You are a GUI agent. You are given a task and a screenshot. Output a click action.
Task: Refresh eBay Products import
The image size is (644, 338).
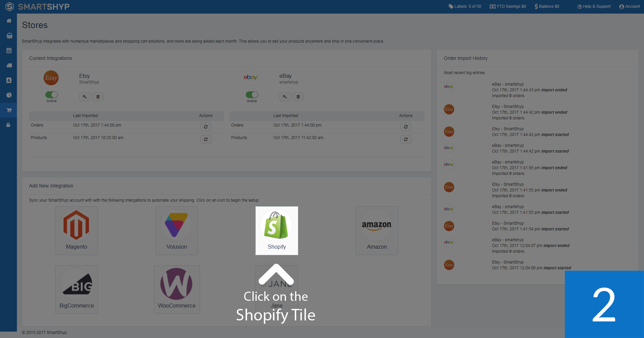point(406,139)
